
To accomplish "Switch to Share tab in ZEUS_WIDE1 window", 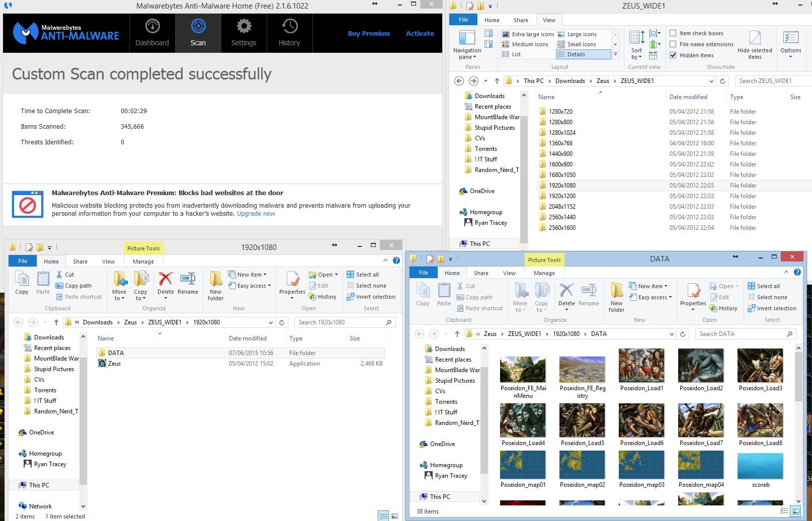I will pyautogui.click(x=521, y=20).
